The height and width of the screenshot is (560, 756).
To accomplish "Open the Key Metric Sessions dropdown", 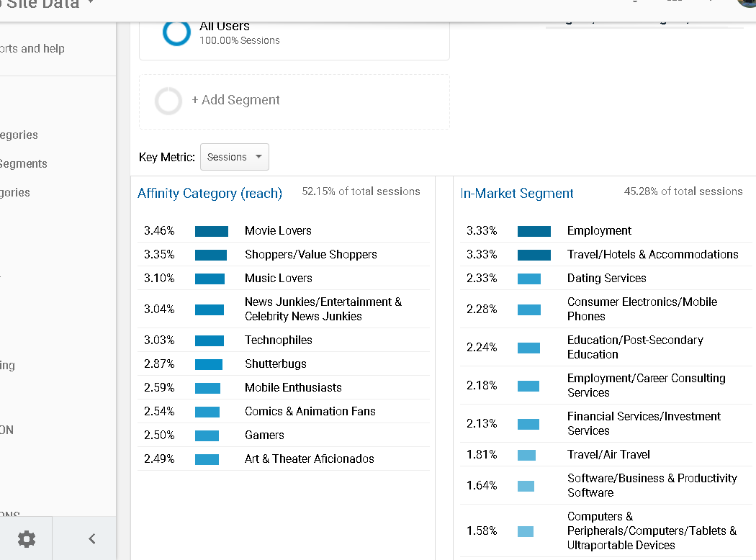I will coord(234,157).
